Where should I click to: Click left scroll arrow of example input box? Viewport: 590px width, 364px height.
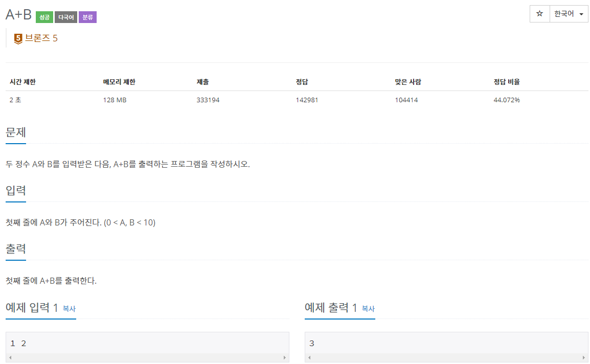tap(10, 357)
